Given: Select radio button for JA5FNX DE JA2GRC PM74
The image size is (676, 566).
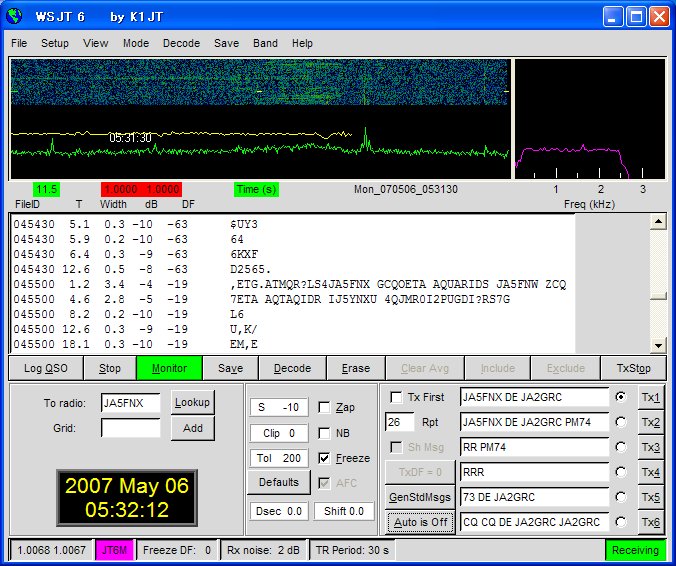Looking at the screenshot, I should (x=621, y=422).
